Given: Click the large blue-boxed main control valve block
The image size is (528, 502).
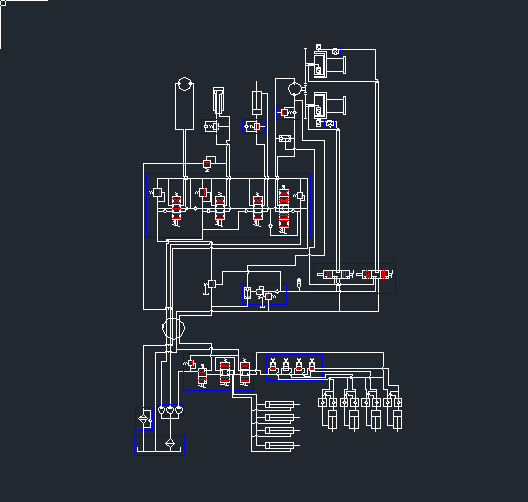Looking at the screenshot, I should click(x=228, y=205).
